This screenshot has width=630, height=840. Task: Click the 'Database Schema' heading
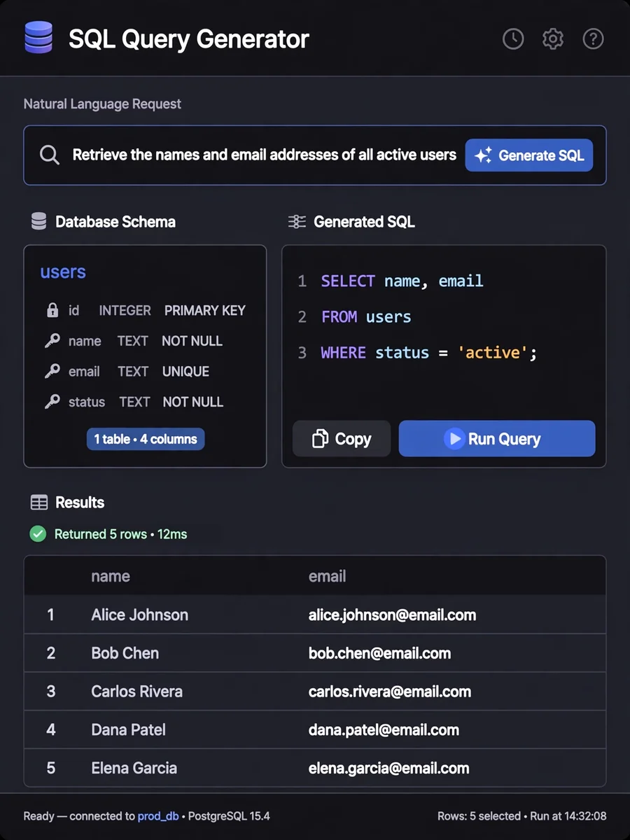115,222
